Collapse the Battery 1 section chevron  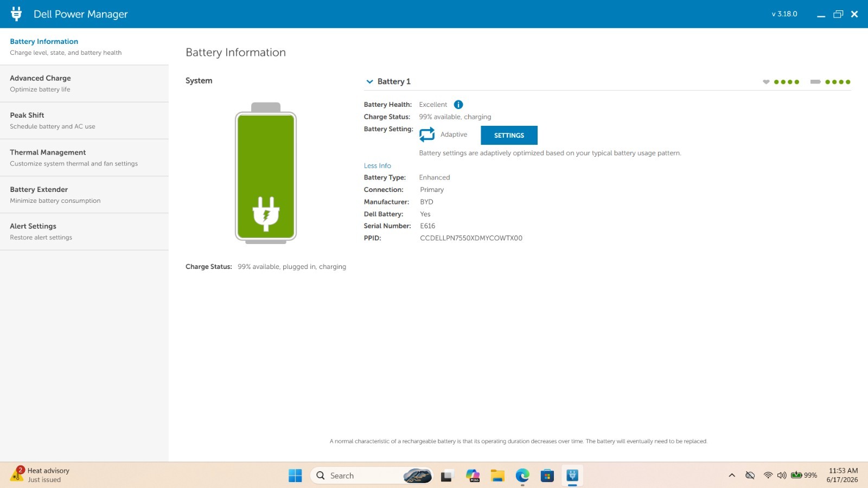coord(369,82)
